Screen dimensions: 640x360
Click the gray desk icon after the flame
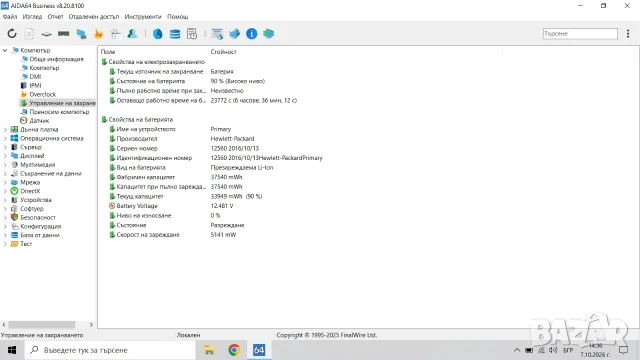click(x=116, y=34)
